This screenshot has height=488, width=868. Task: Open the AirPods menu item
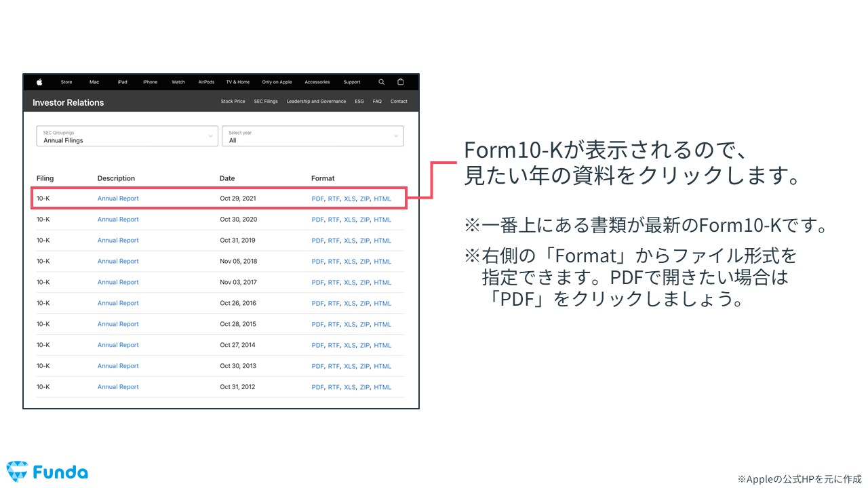tap(206, 82)
